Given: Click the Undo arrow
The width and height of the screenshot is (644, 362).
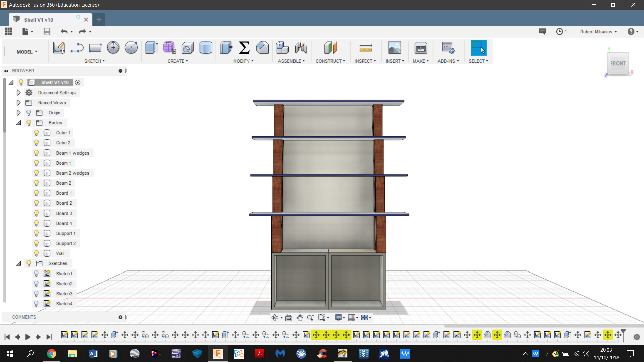Looking at the screenshot, I should point(64,32).
